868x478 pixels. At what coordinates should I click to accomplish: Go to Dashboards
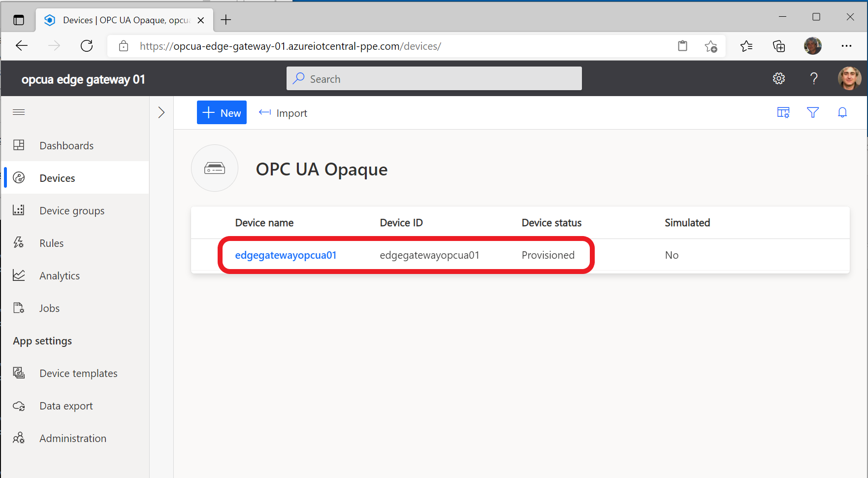(x=75, y=145)
